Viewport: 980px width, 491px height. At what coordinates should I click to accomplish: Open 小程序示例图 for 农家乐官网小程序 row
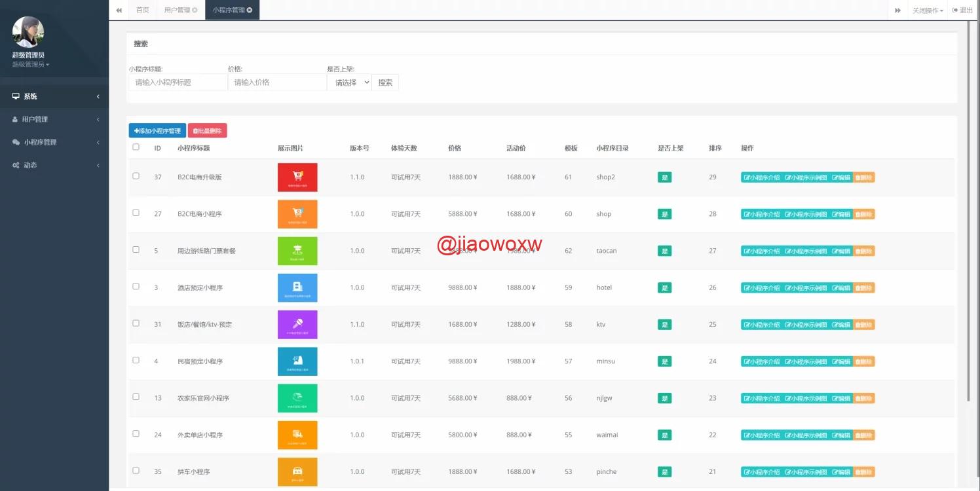tap(806, 398)
